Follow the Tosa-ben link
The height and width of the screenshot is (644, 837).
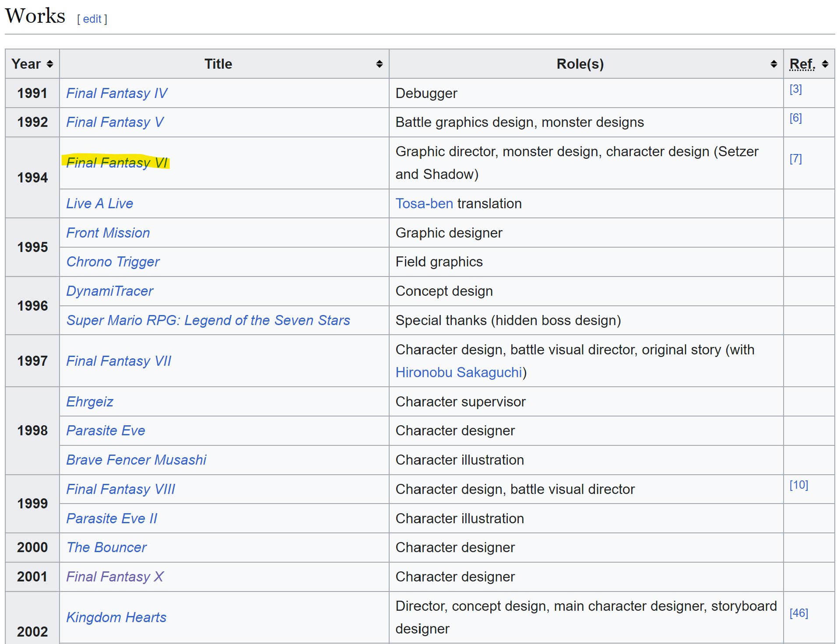pyautogui.click(x=424, y=203)
